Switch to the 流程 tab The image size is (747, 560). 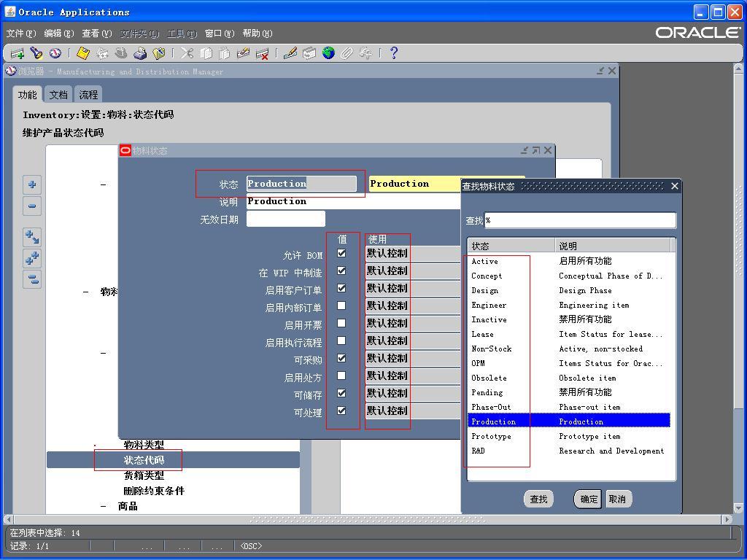tap(88, 95)
